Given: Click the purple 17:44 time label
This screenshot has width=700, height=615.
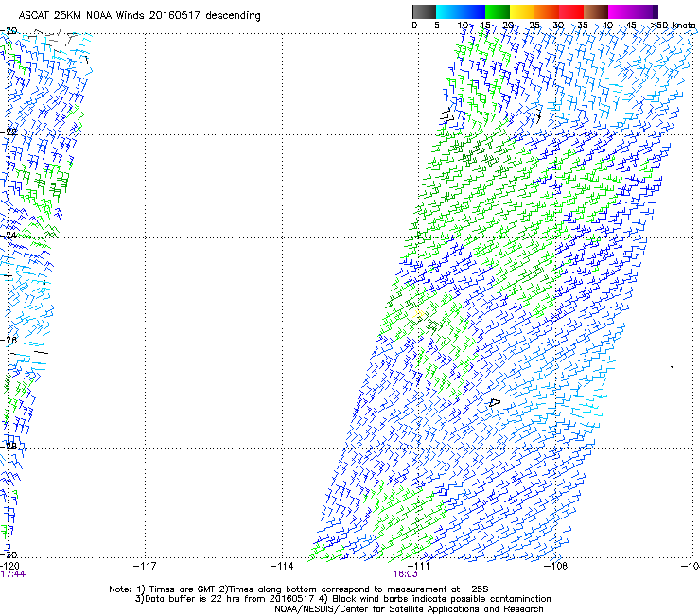Looking at the screenshot, I should [x=13, y=574].
